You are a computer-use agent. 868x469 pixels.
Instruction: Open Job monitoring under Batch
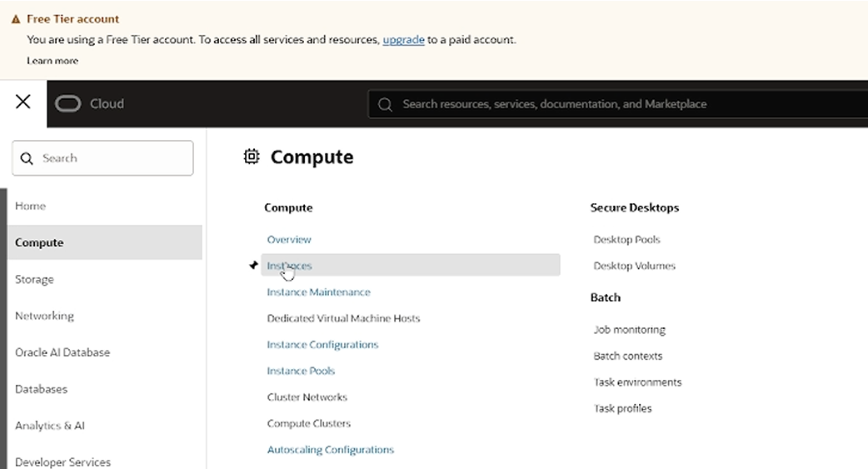pos(629,330)
